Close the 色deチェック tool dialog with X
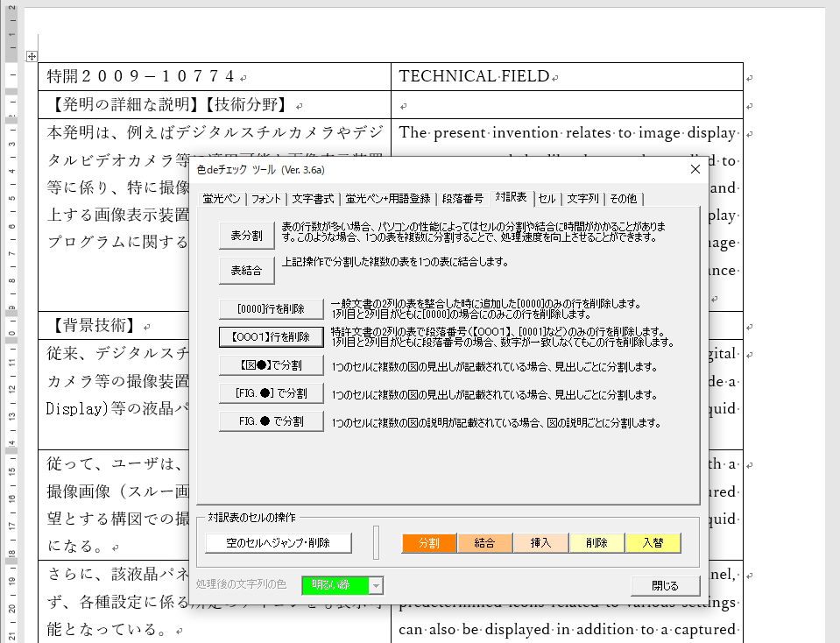 [x=695, y=169]
